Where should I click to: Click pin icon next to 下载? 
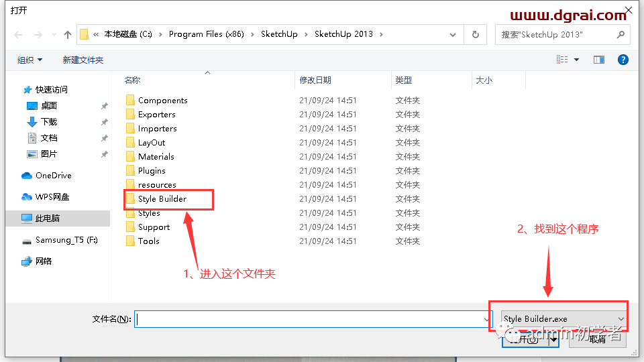tap(105, 122)
